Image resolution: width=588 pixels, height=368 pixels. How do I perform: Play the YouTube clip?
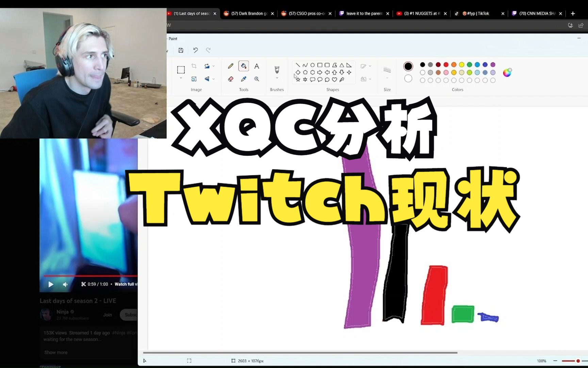click(51, 284)
